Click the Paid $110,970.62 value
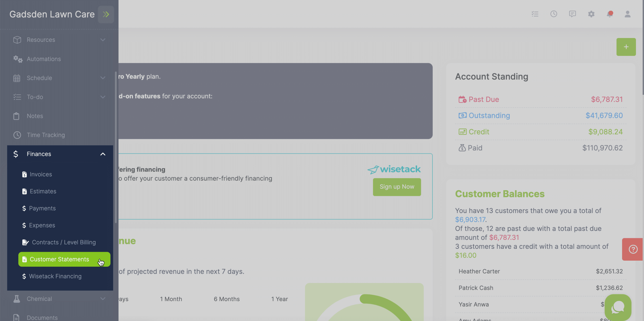Image resolution: width=644 pixels, height=321 pixels. 602,148
